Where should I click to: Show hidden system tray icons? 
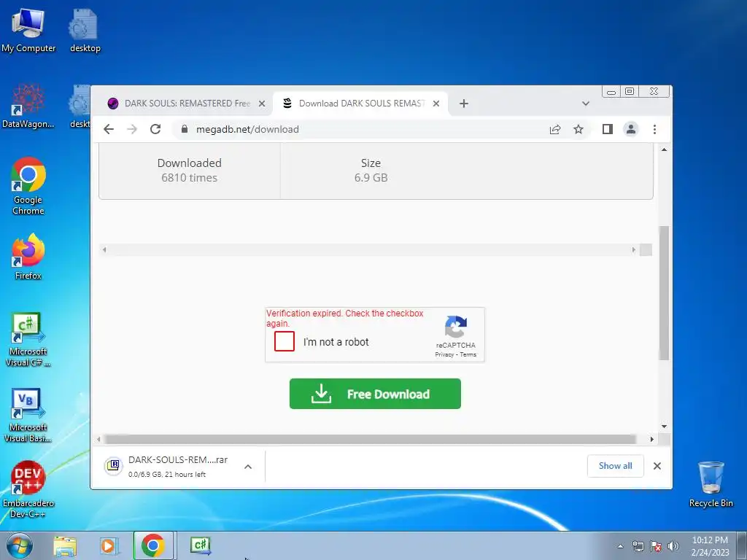(620, 546)
